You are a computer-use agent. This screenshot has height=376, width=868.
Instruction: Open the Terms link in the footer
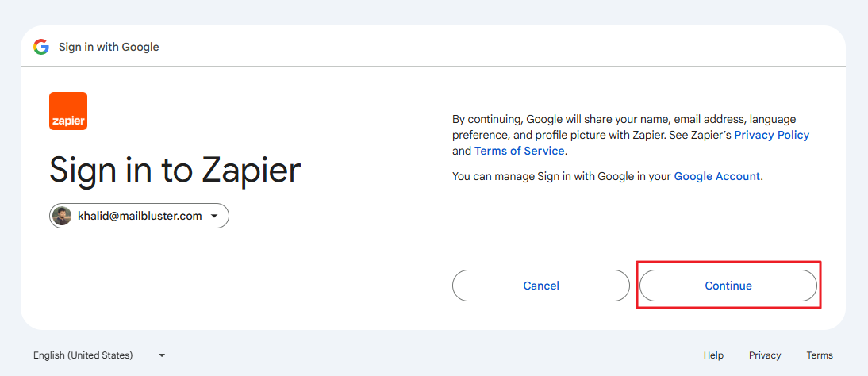tap(820, 355)
